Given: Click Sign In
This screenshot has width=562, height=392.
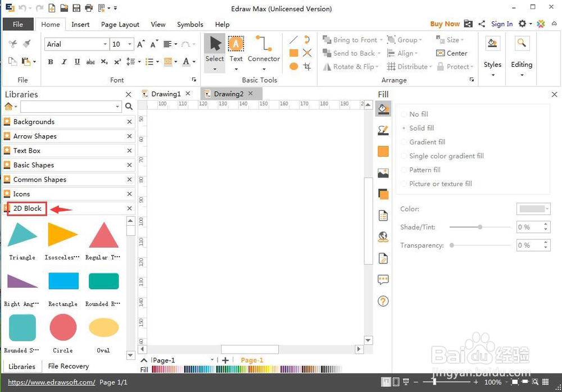Looking at the screenshot, I should (x=502, y=24).
